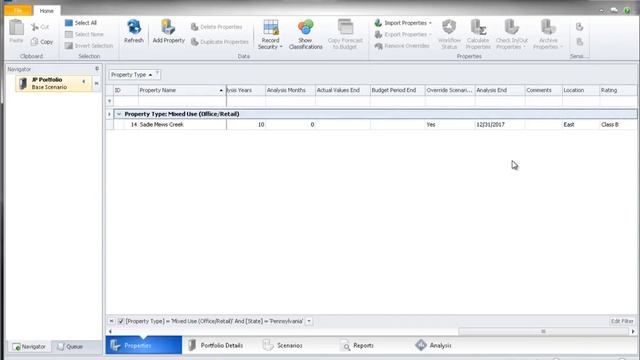640x360 pixels.
Task: Switch to Queue pane button
Action: 70,347
